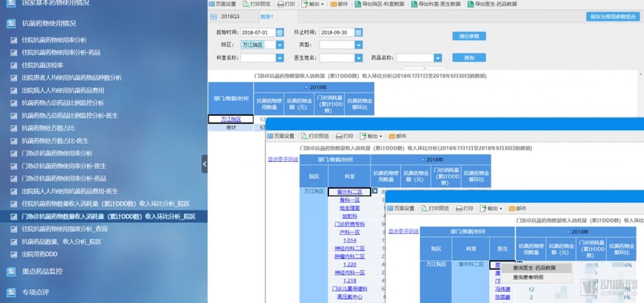Screen dimensions: 644x303
Task: Click the 起始时间 date field
Action: (x=258, y=33)
